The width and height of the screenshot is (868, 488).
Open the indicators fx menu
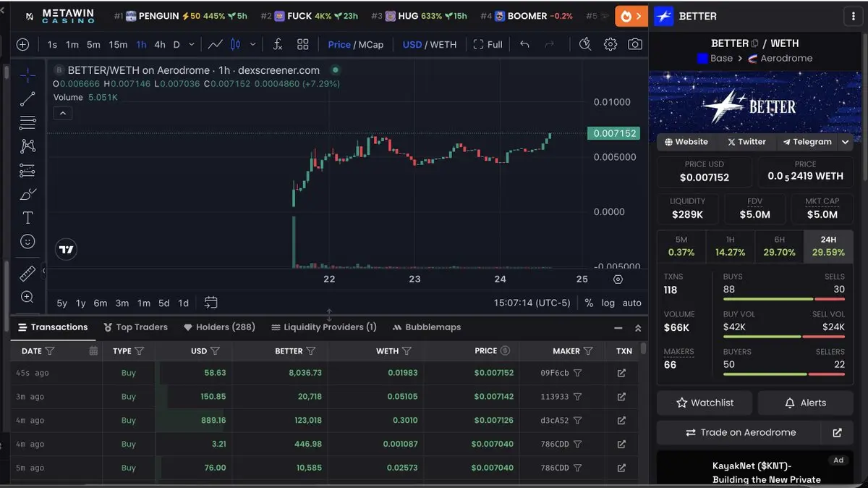click(278, 44)
